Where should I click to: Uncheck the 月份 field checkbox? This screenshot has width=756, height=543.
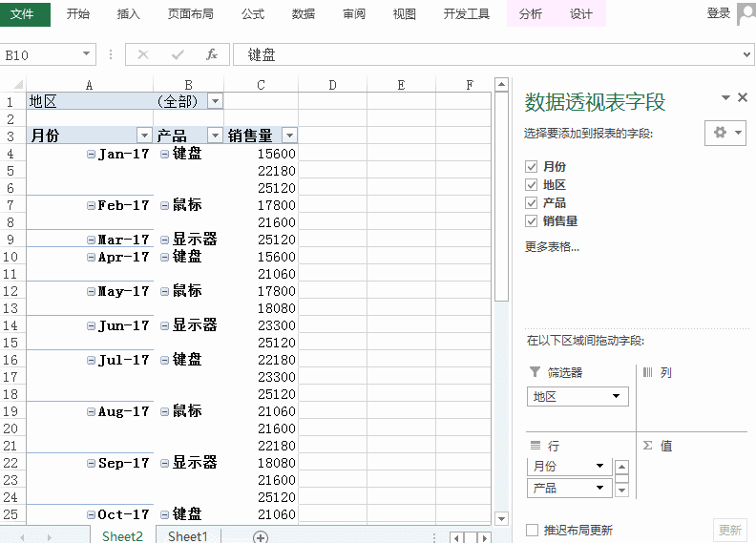click(532, 167)
